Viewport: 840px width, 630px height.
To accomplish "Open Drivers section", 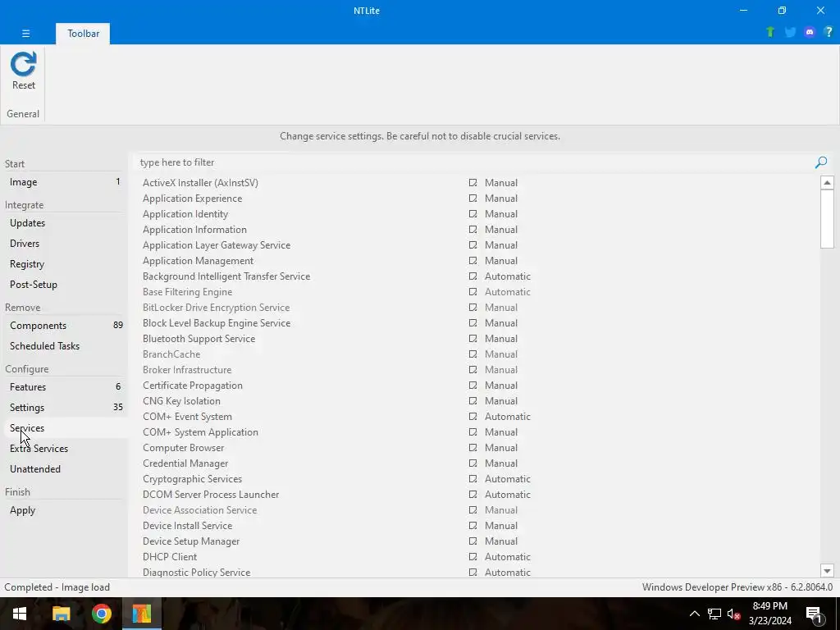I will click(x=64, y=243).
